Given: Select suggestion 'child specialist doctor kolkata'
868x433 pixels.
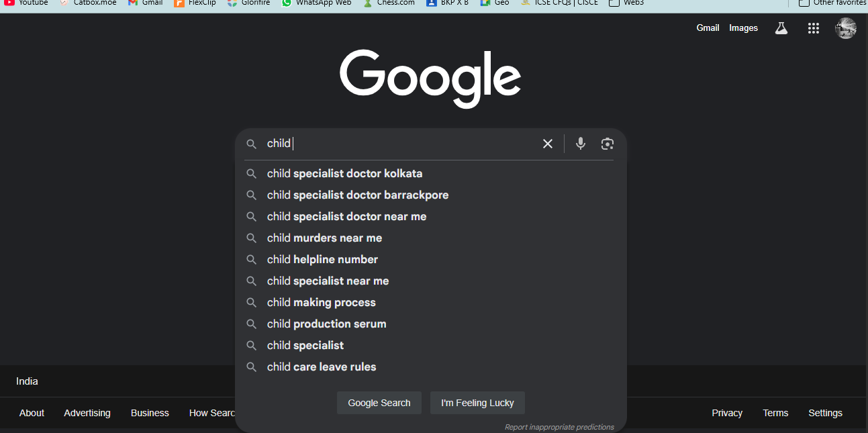Looking at the screenshot, I should point(344,174).
